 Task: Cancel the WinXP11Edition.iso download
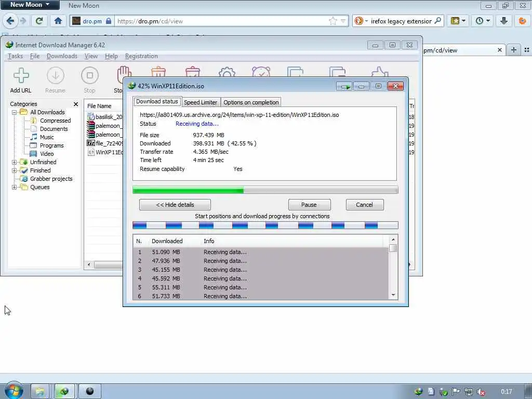pyautogui.click(x=364, y=205)
